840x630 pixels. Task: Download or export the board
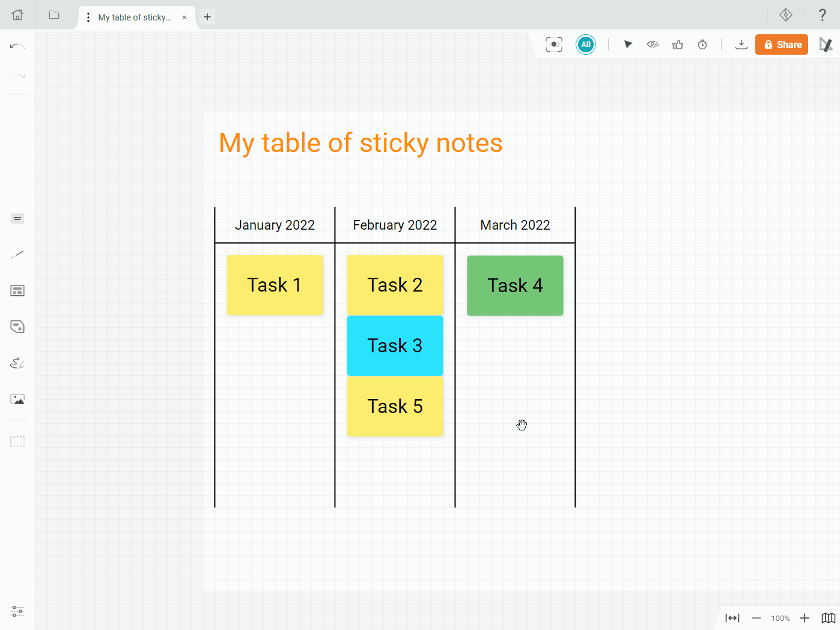pyautogui.click(x=741, y=44)
